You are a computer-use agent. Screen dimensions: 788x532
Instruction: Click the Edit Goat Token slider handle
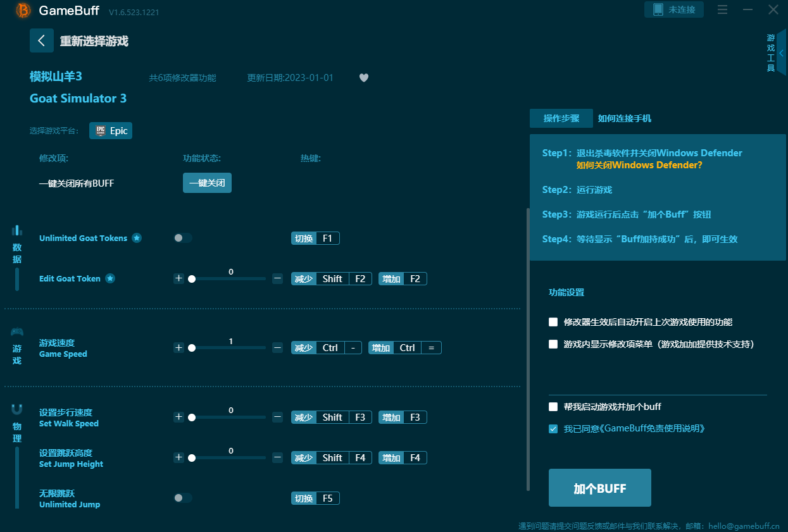[192, 279]
